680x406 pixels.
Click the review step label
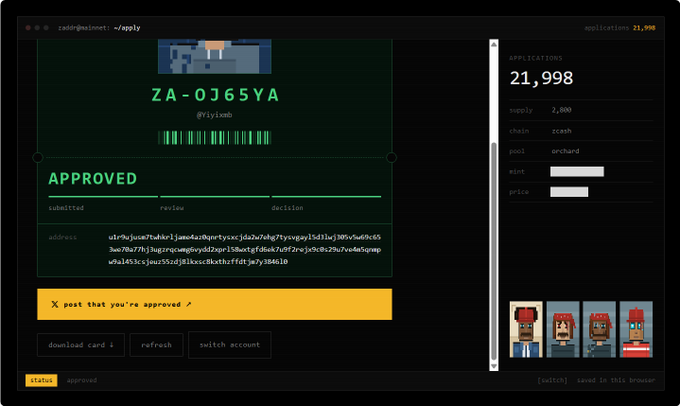(172, 208)
